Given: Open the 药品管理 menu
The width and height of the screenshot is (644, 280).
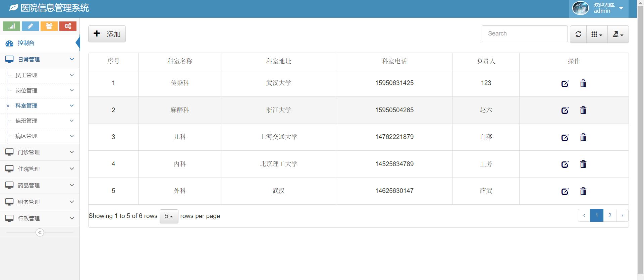Looking at the screenshot, I should (x=40, y=185).
